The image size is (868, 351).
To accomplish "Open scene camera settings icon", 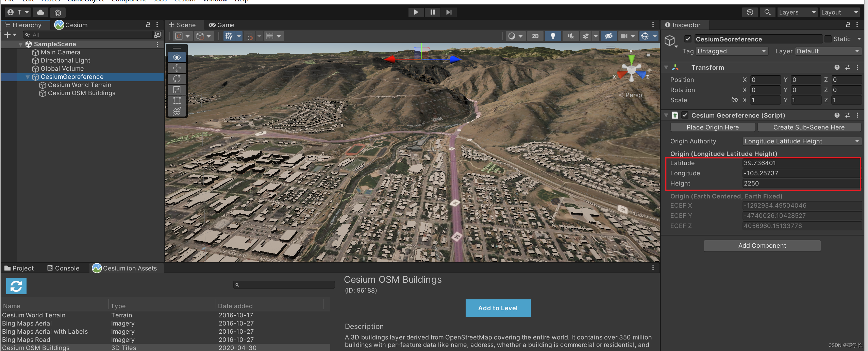I will pos(624,36).
